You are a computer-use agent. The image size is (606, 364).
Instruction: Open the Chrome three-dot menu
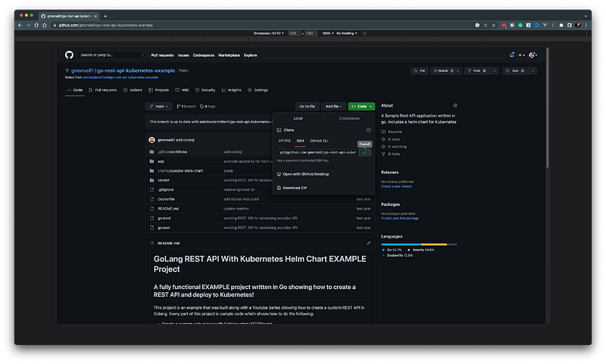(x=586, y=25)
